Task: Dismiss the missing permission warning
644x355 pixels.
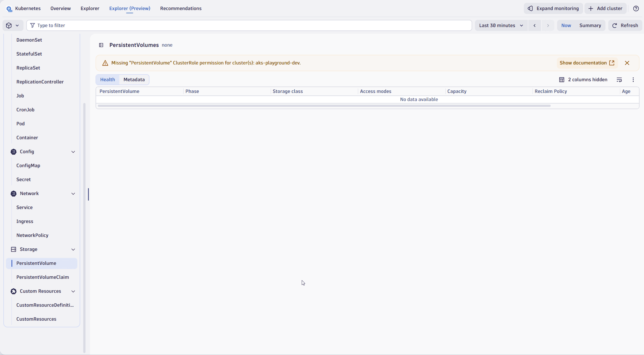Action: coord(627,63)
